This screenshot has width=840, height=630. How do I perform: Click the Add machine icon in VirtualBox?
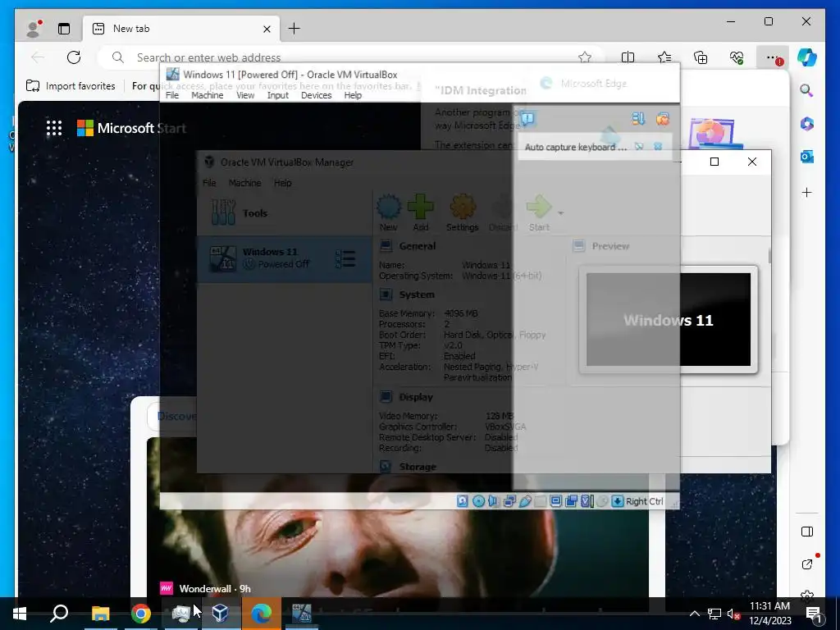click(421, 212)
